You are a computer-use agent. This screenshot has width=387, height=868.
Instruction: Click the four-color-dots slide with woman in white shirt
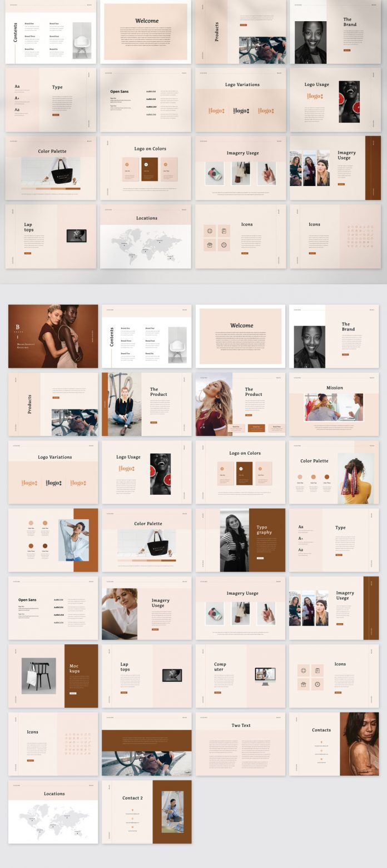tap(53, 540)
